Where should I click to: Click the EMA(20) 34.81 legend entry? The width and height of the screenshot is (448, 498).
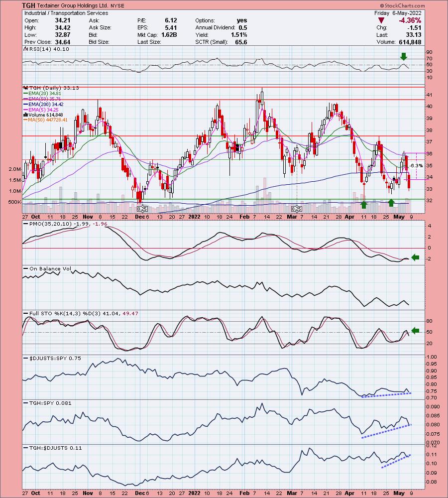coord(42,94)
